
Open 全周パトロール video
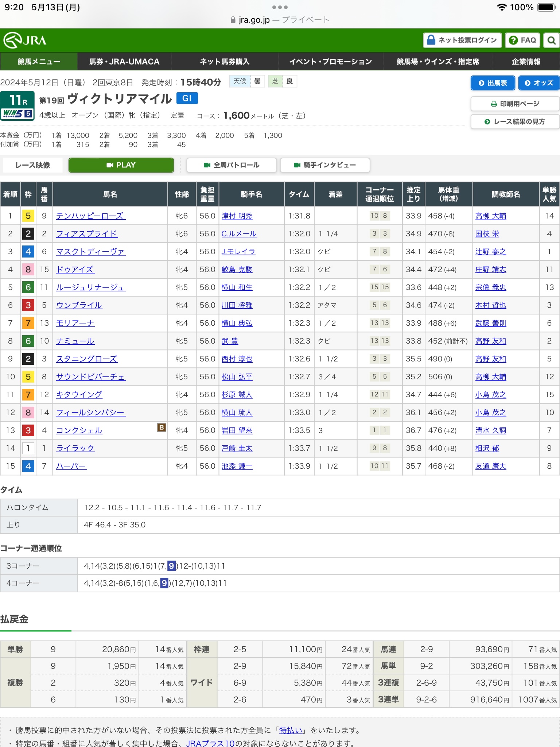(x=232, y=165)
